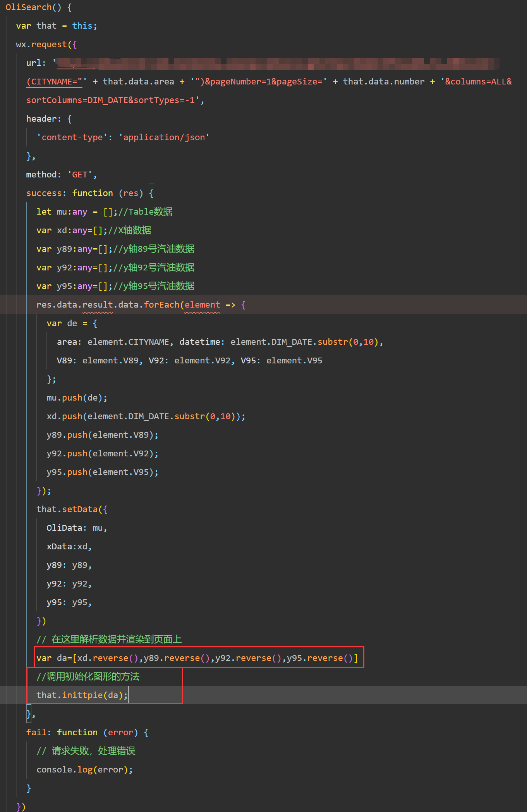Click 'y92.reverse()' call
Screen dimensions: 527x812
(x=249, y=658)
